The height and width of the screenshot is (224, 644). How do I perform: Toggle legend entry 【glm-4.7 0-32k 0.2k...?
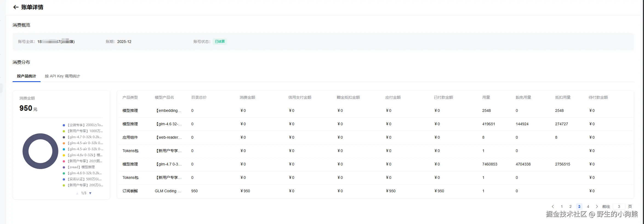[83, 137]
